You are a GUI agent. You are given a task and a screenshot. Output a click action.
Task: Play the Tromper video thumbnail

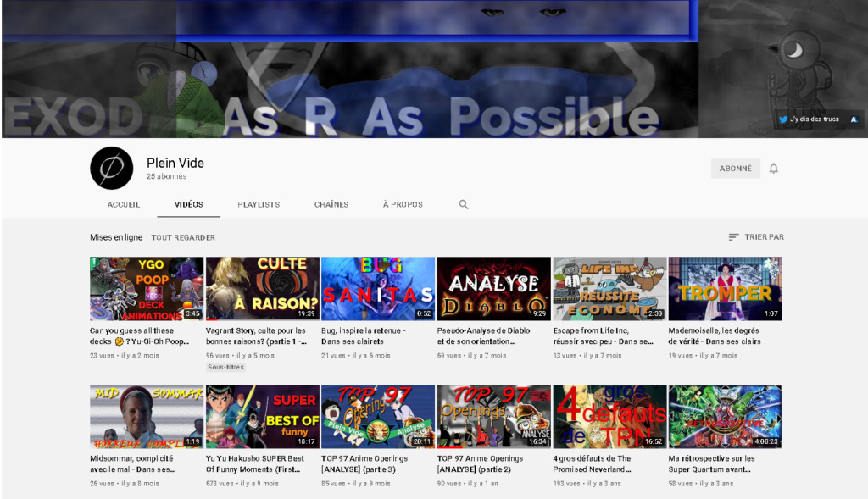[x=726, y=289]
